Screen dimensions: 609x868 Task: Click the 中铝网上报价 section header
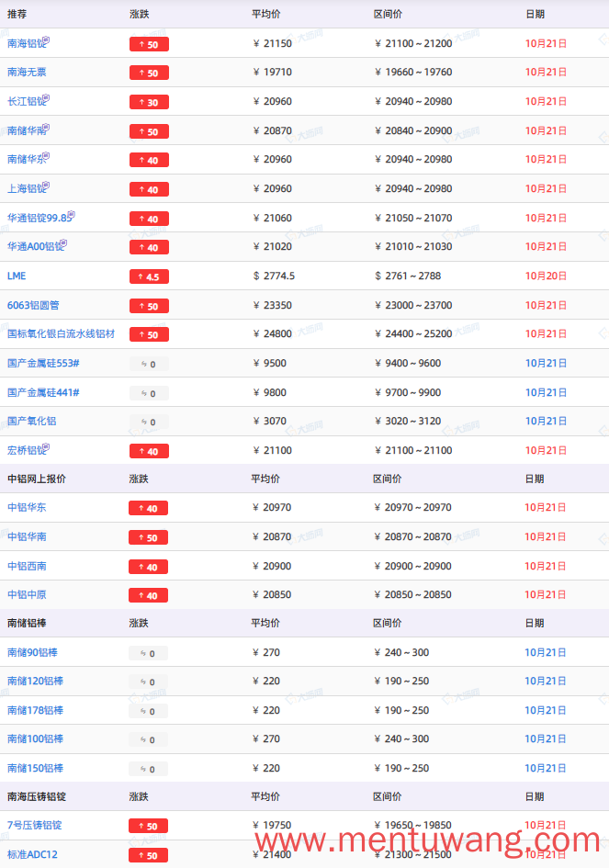(37, 479)
